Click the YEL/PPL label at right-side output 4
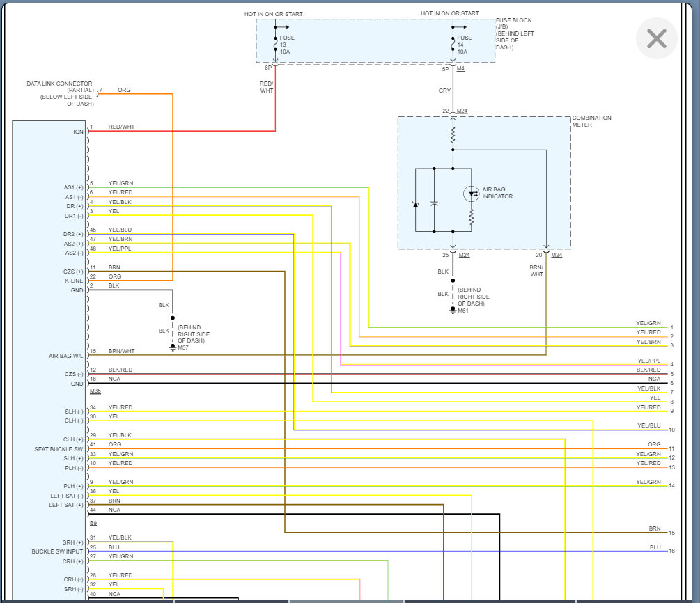 [x=648, y=361]
